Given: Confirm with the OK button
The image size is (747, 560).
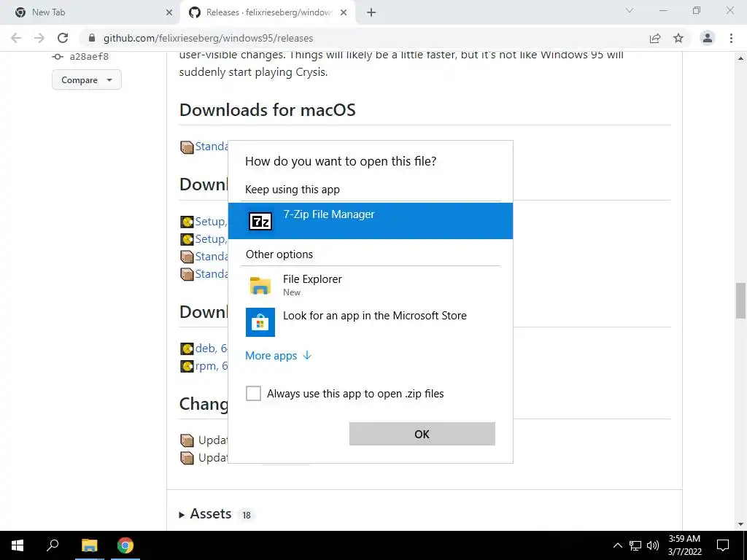Looking at the screenshot, I should click(422, 434).
